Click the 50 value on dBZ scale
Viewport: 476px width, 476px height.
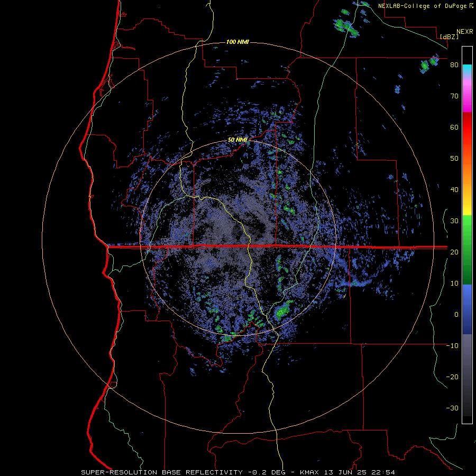pos(454,159)
